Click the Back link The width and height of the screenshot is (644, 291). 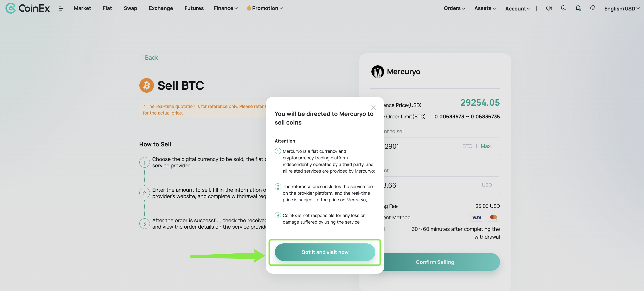click(149, 58)
